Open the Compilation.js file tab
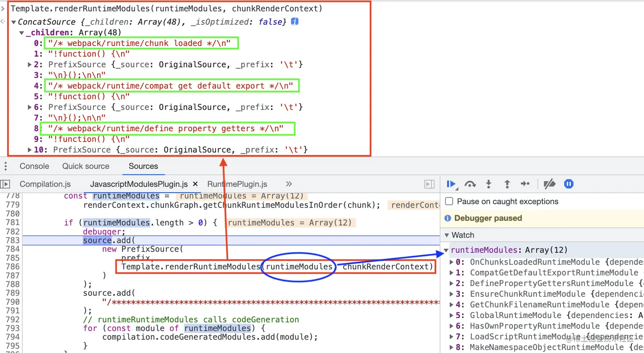 tap(45, 184)
